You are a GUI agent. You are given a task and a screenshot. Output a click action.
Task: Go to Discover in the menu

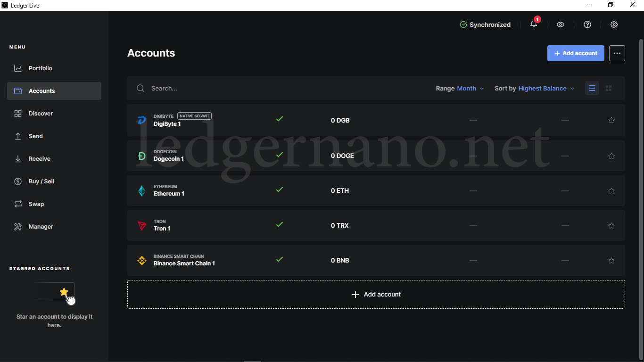[x=54, y=114]
